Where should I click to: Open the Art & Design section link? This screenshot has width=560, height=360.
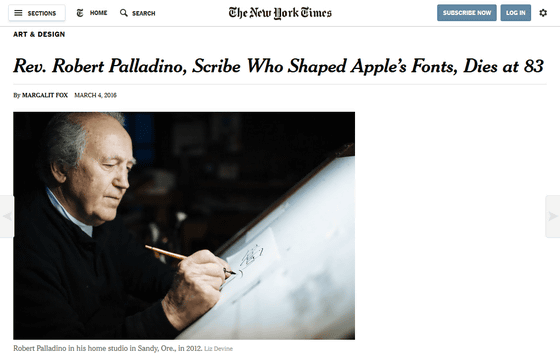coord(39,34)
